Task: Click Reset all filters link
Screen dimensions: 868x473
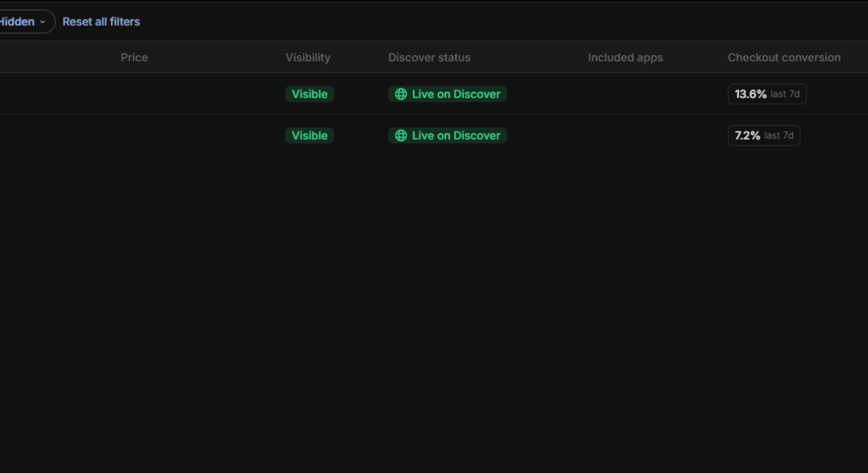Action: point(101,22)
